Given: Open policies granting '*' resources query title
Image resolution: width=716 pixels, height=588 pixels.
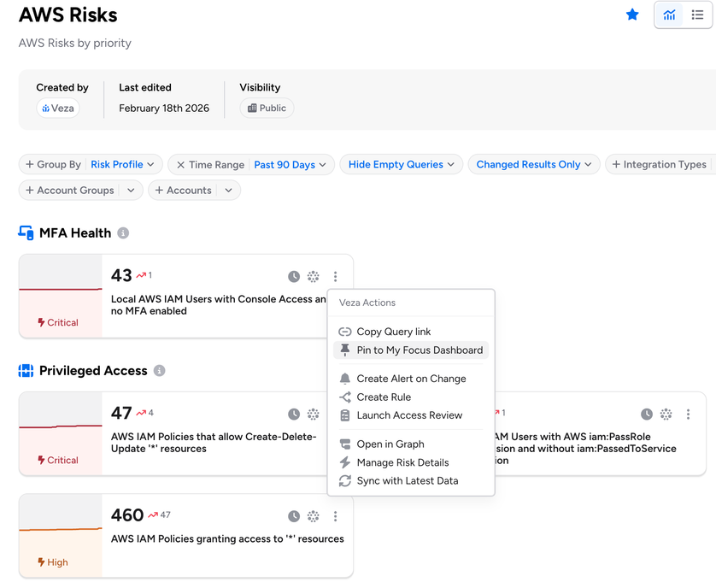Looking at the screenshot, I should pyautogui.click(x=227, y=538).
